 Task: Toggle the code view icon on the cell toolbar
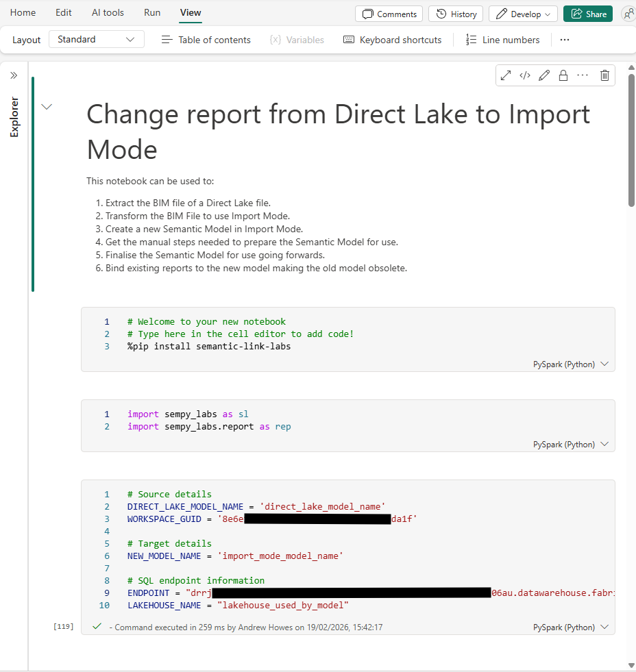[x=524, y=75]
